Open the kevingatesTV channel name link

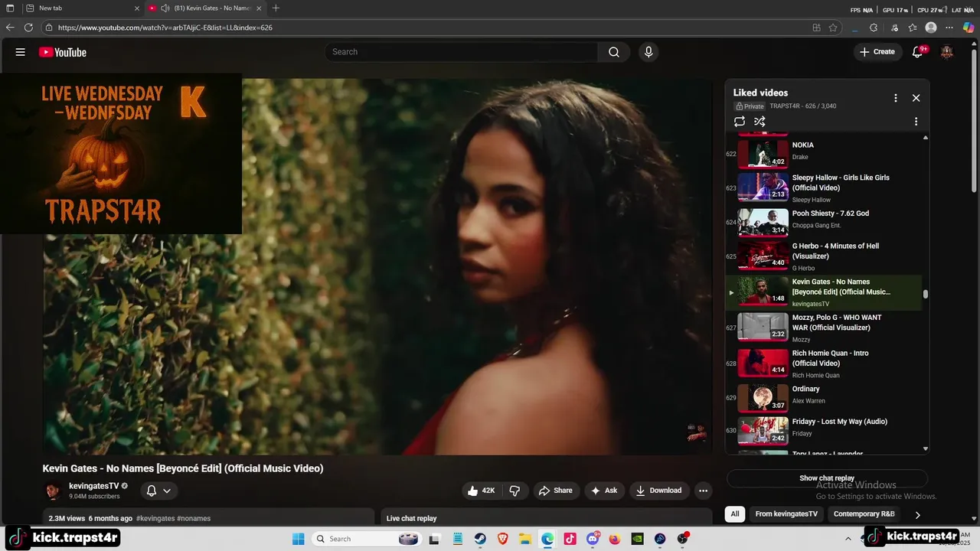click(93, 486)
